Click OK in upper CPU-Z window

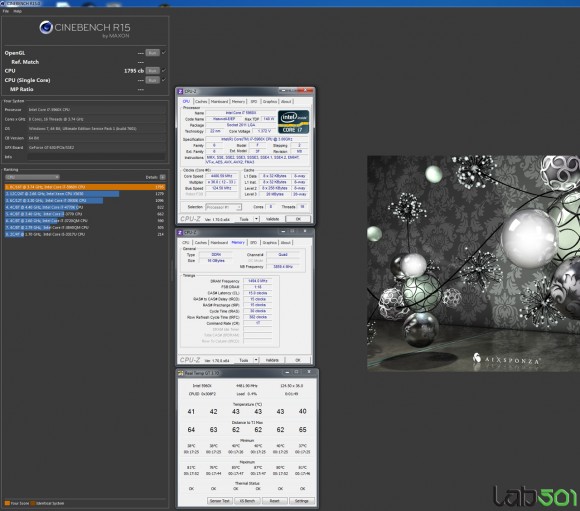299,219
